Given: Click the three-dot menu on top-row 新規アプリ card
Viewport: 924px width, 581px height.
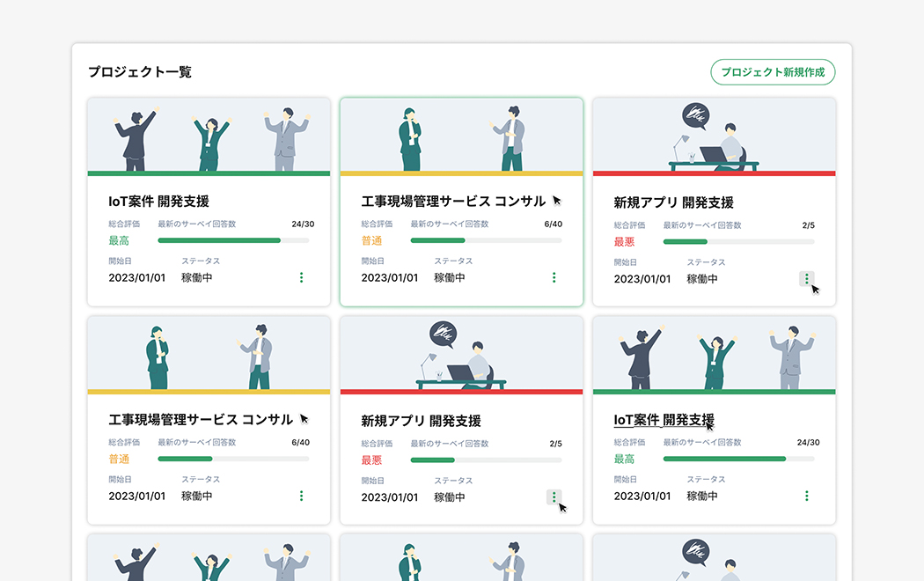Looking at the screenshot, I should 806,278.
